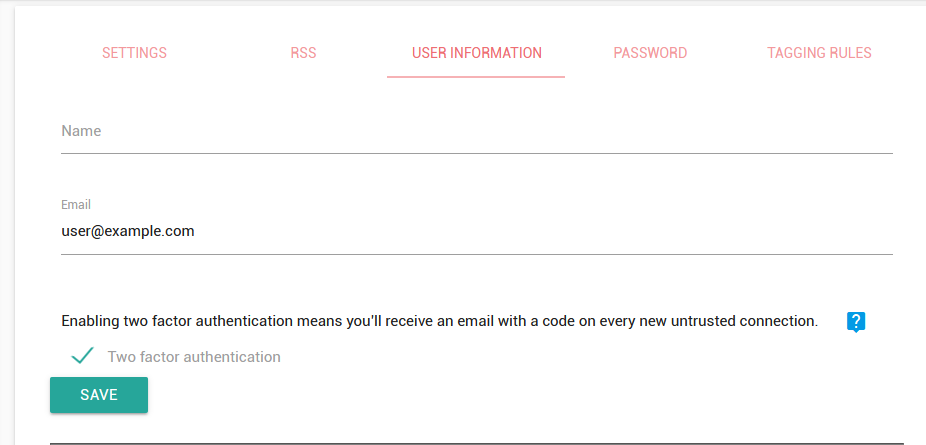This screenshot has height=445, width=926.
Task: Switch to the RSS tab
Action: click(303, 53)
